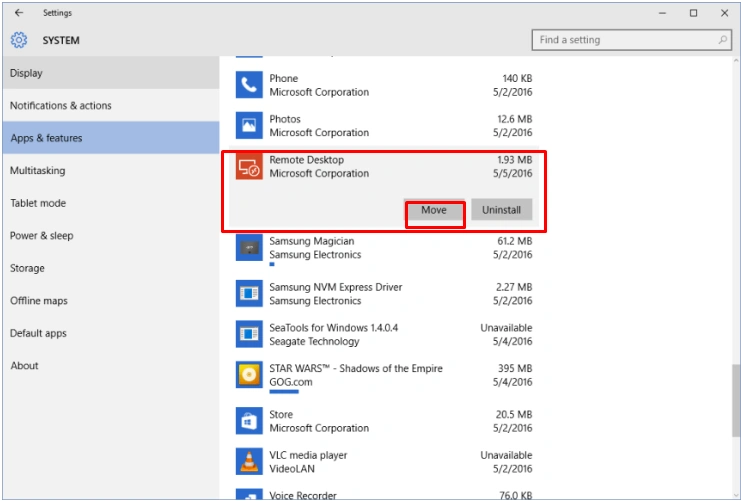Select the SeaTools for Windows icon
The width and height of the screenshot is (741, 501).
pos(249,334)
